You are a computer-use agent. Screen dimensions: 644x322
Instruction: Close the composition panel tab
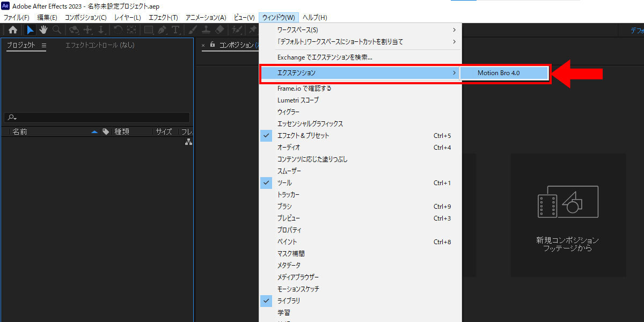(x=203, y=46)
